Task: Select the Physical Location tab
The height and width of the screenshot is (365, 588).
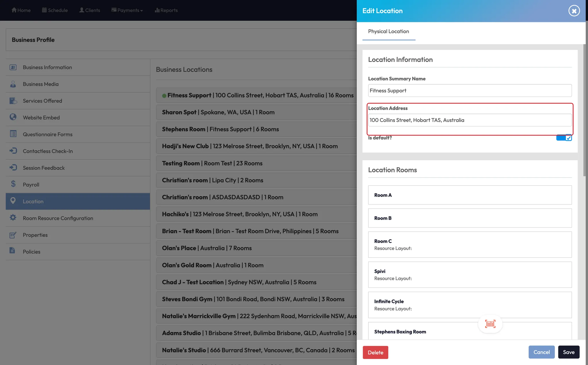Action: 388,31
